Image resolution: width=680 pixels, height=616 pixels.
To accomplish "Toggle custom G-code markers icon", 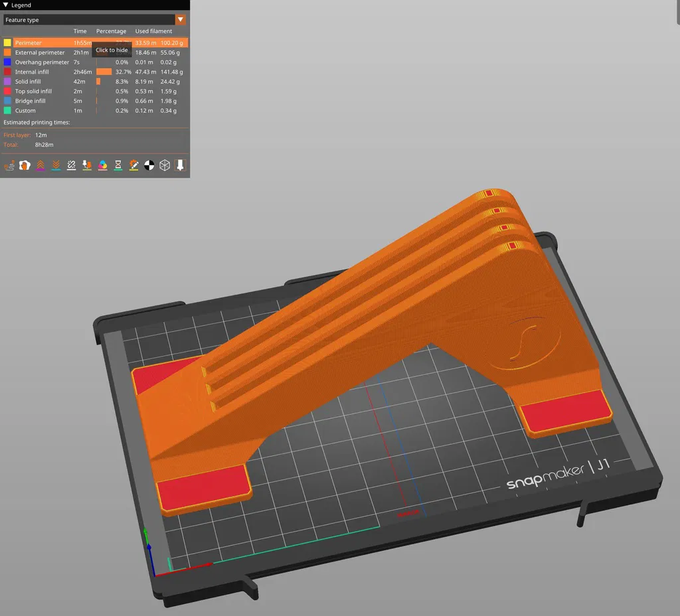I will click(133, 165).
